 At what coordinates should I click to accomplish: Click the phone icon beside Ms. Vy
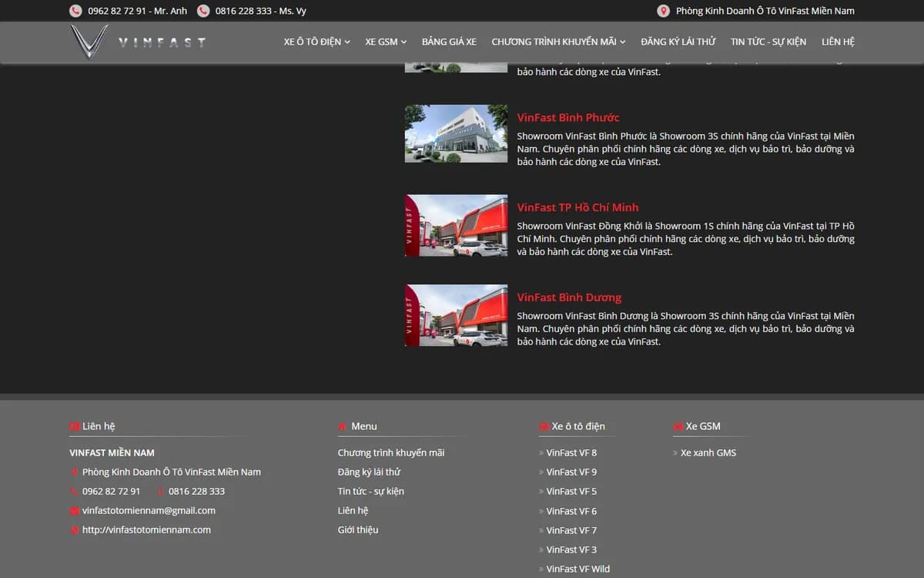click(x=203, y=11)
